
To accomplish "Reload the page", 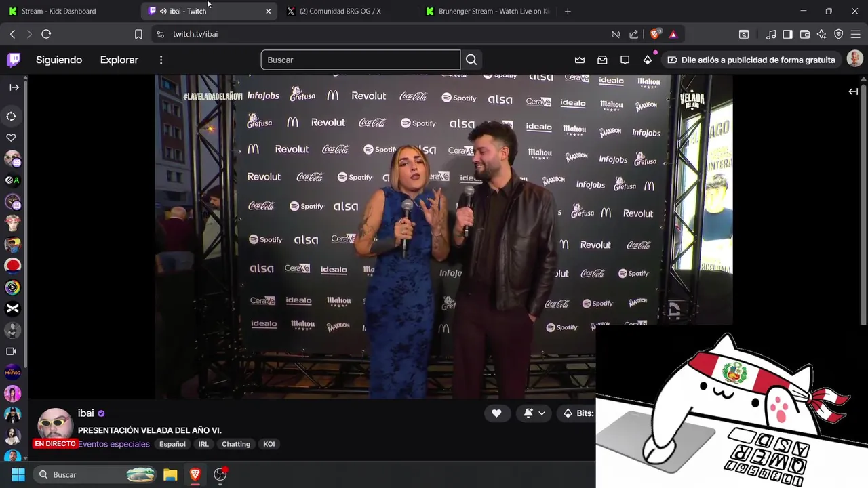I will (x=46, y=34).
